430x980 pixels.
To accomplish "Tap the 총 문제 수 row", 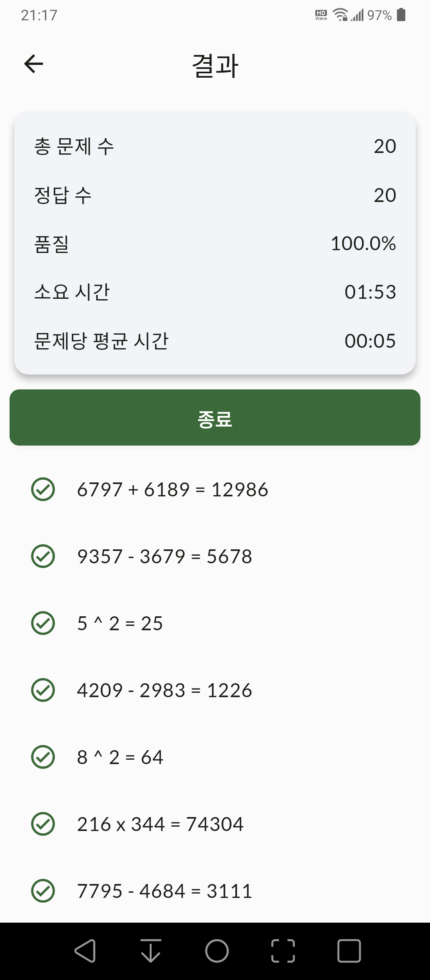I will click(215, 146).
